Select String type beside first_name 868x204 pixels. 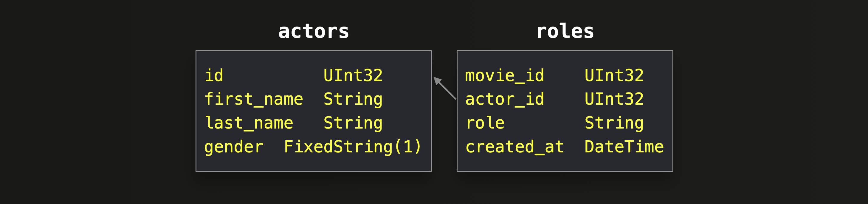point(353,99)
